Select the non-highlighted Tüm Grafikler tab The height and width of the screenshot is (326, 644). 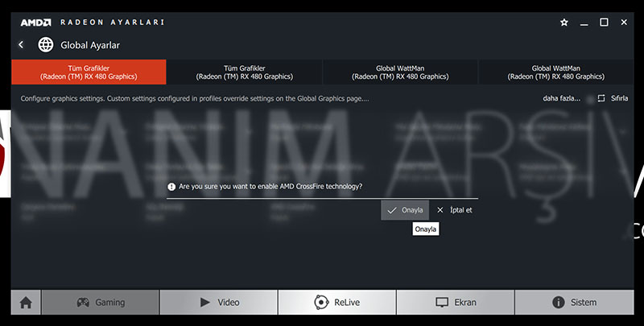point(244,72)
